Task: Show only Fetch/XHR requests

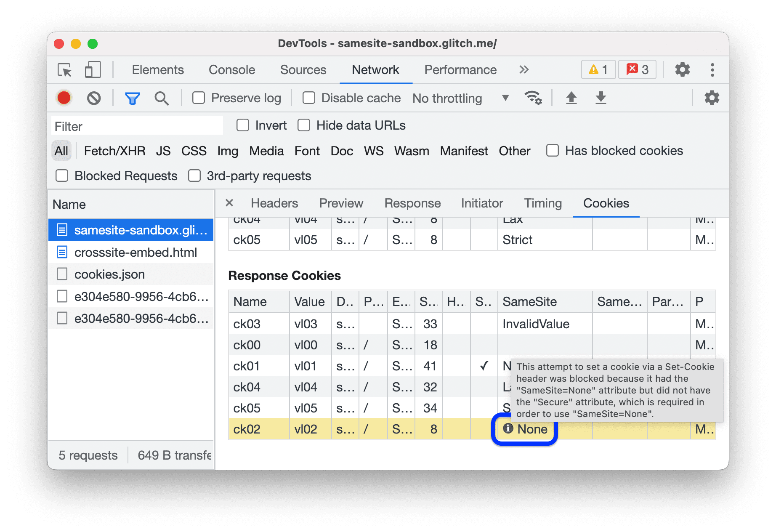Action: click(x=114, y=150)
